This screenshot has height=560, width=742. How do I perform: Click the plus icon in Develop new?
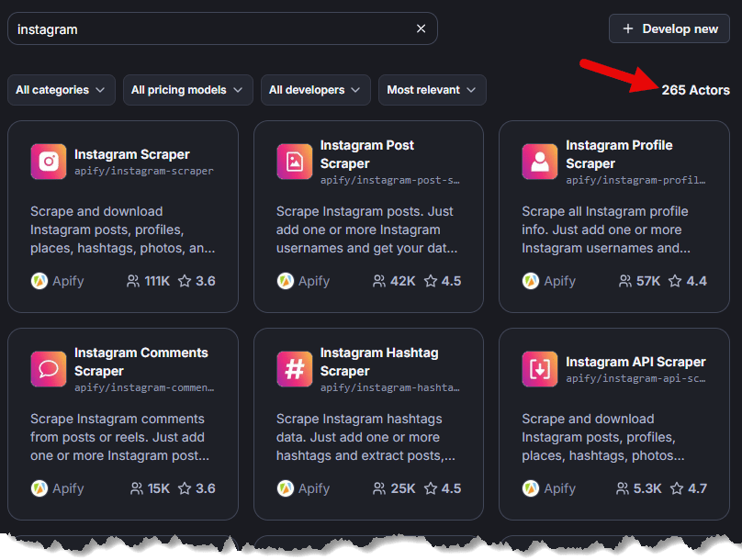coord(628,28)
